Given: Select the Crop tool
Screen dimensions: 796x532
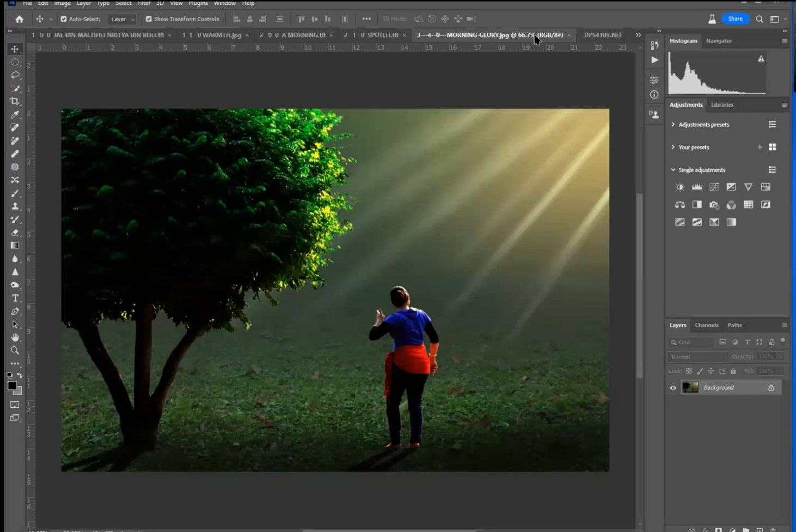Looking at the screenshot, I should 15,101.
